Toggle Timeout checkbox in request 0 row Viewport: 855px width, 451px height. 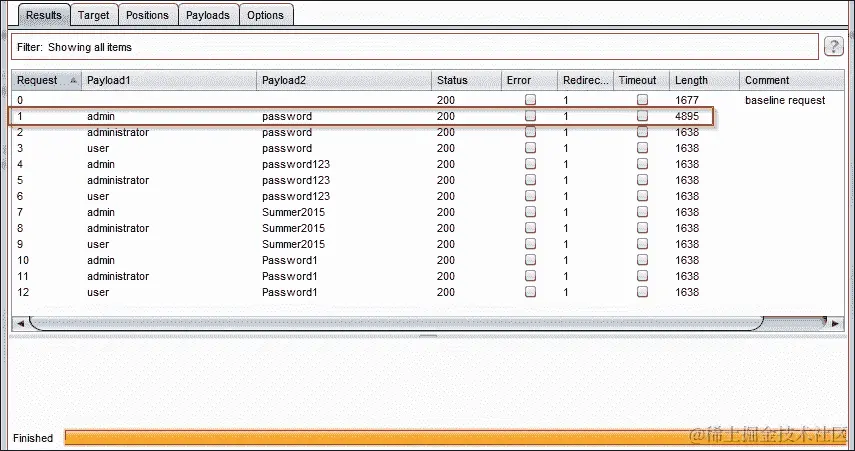point(642,100)
